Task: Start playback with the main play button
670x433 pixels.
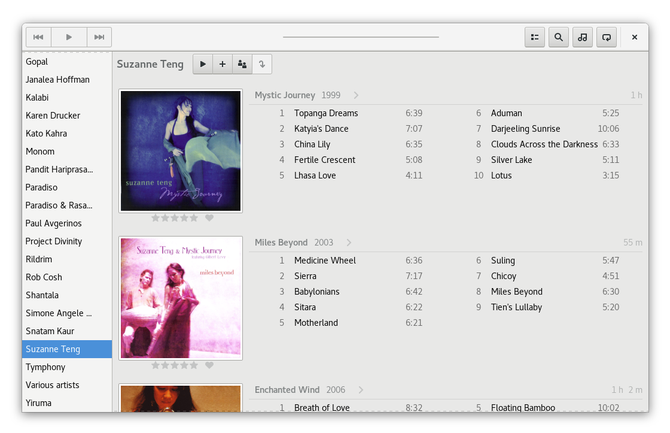Action: click(x=69, y=37)
